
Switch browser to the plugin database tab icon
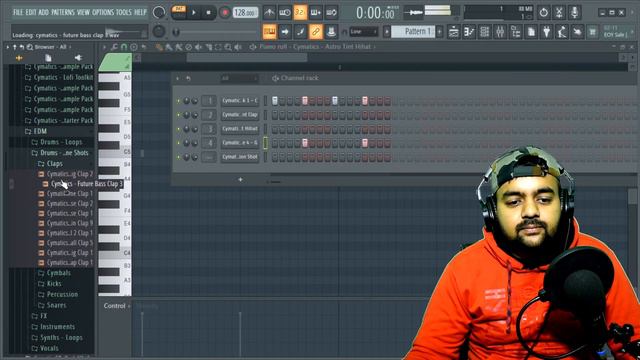78,58
